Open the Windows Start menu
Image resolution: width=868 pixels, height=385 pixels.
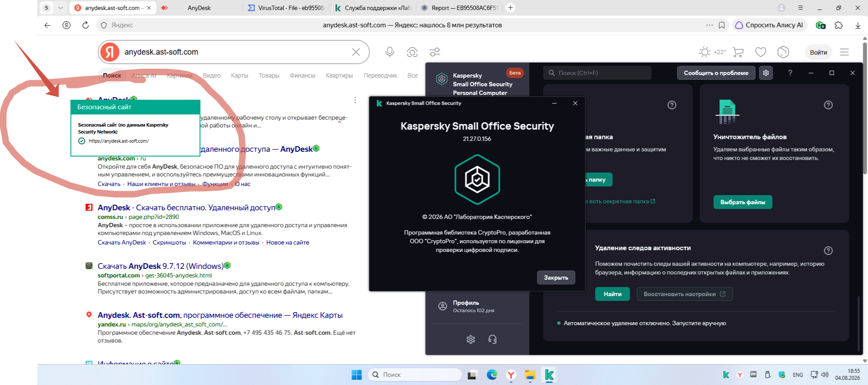pos(357,375)
